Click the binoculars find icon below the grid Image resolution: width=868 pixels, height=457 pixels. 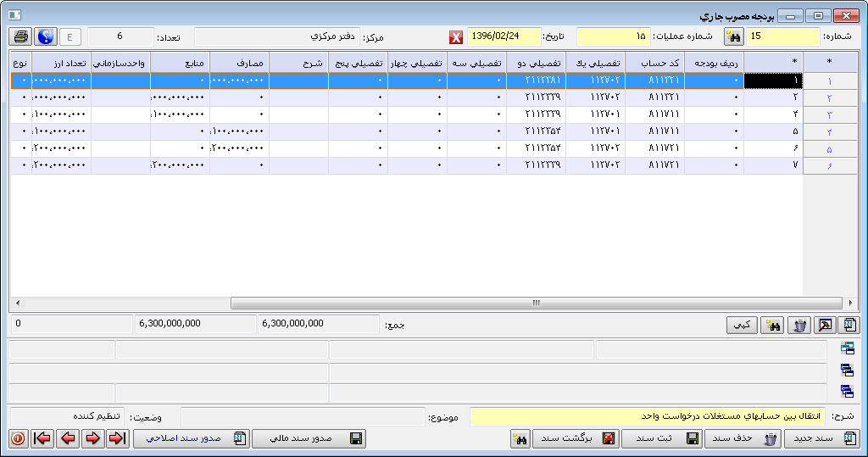click(772, 326)
